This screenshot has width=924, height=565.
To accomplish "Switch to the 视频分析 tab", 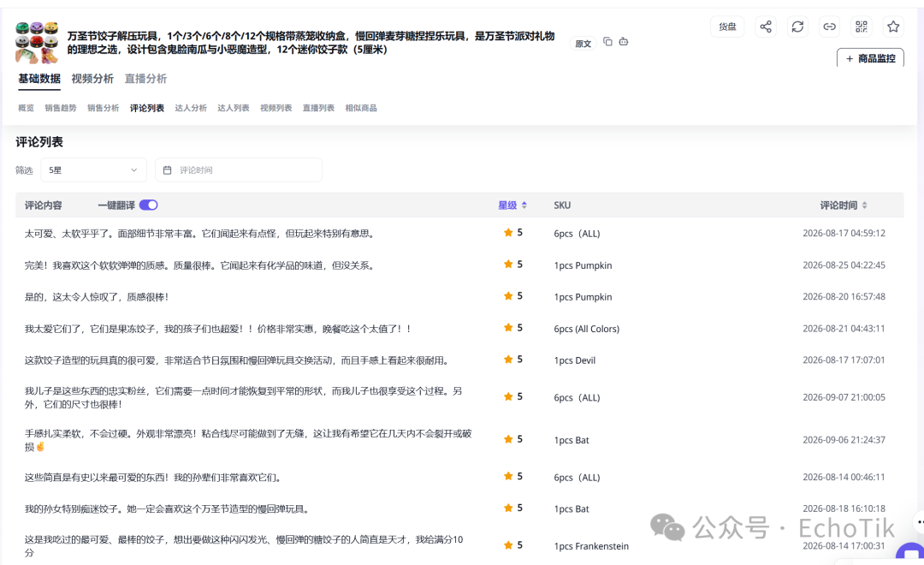I will click(x=92, y=79).
